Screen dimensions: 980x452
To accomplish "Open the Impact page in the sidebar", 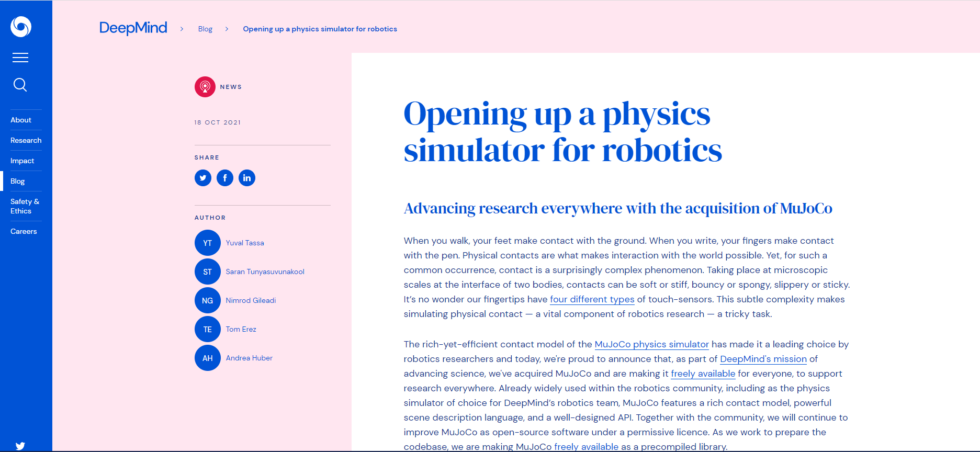I will (22, 161).
